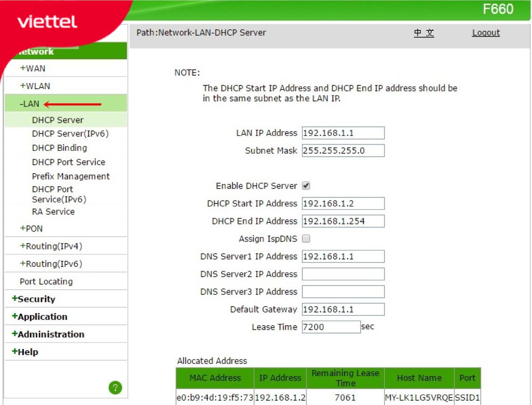Open RA Service page

coord(53,212)
